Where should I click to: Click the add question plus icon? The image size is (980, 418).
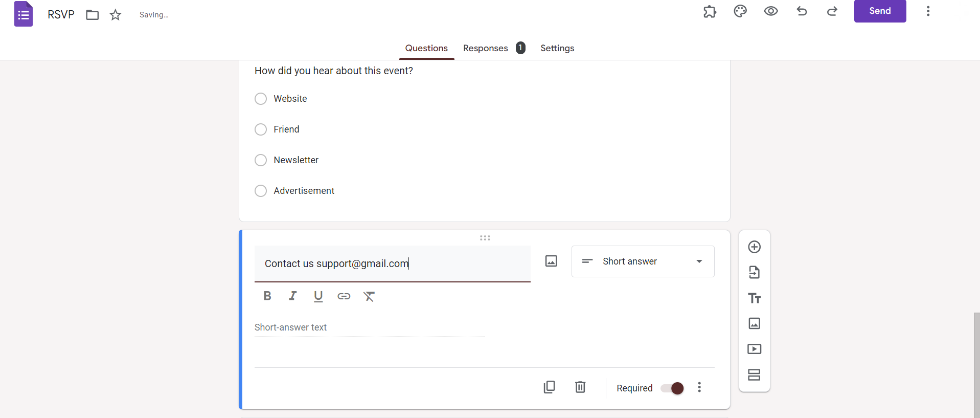754,247
